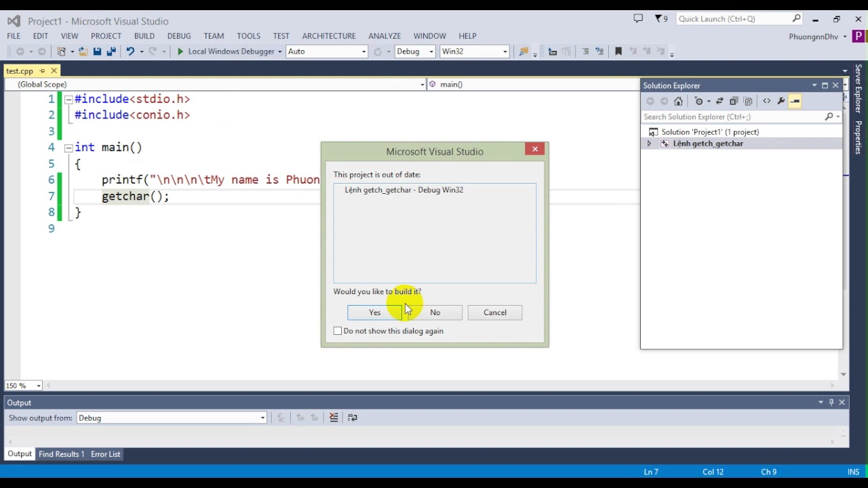The image size is (868, 488).
Task: Open the EDIT menu
Action: coord(41,36)
